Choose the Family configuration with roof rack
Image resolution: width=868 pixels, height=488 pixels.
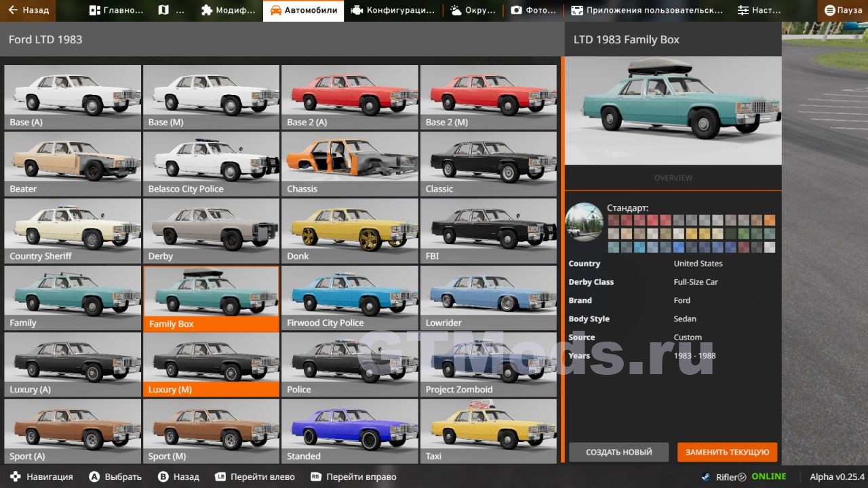(73, 298)
